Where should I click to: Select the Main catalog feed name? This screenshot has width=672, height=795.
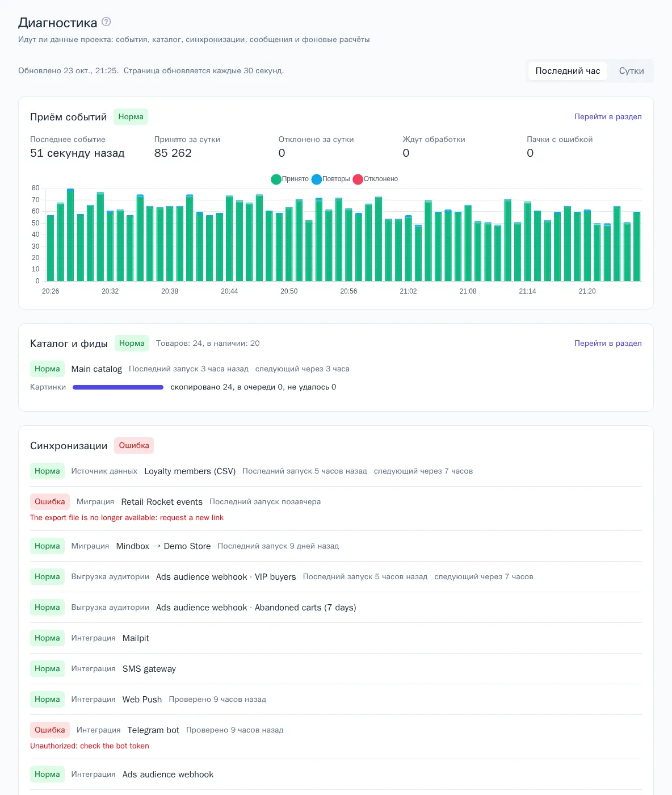(x=96, y=369)
